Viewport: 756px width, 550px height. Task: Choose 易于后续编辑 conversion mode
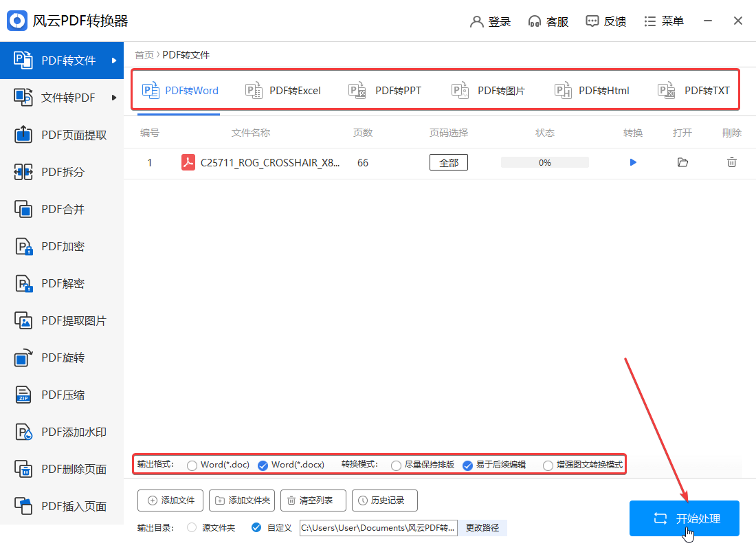[x=467, y=465]
